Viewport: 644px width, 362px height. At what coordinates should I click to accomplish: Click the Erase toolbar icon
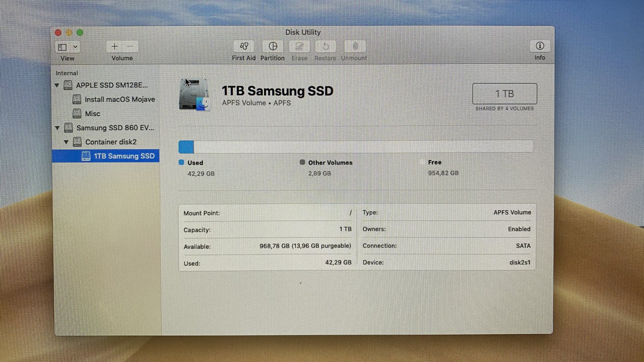(299, 46)
